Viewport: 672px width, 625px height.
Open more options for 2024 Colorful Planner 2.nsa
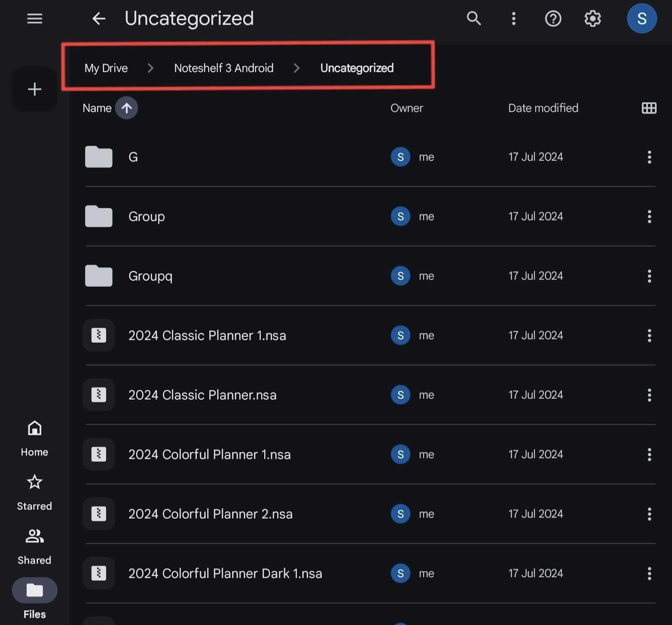click(x=649, y=514)
